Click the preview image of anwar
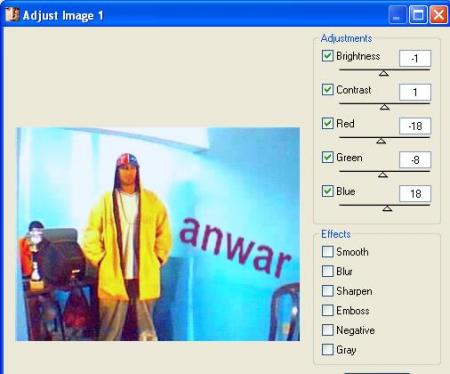Screen dimensions: 450x374 coord(158,234)
